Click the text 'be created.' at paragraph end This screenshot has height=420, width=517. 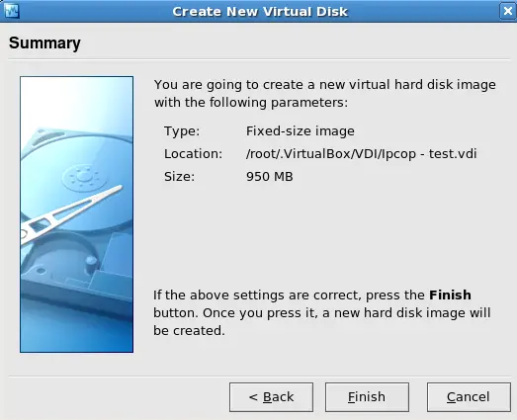coord(189,330)
